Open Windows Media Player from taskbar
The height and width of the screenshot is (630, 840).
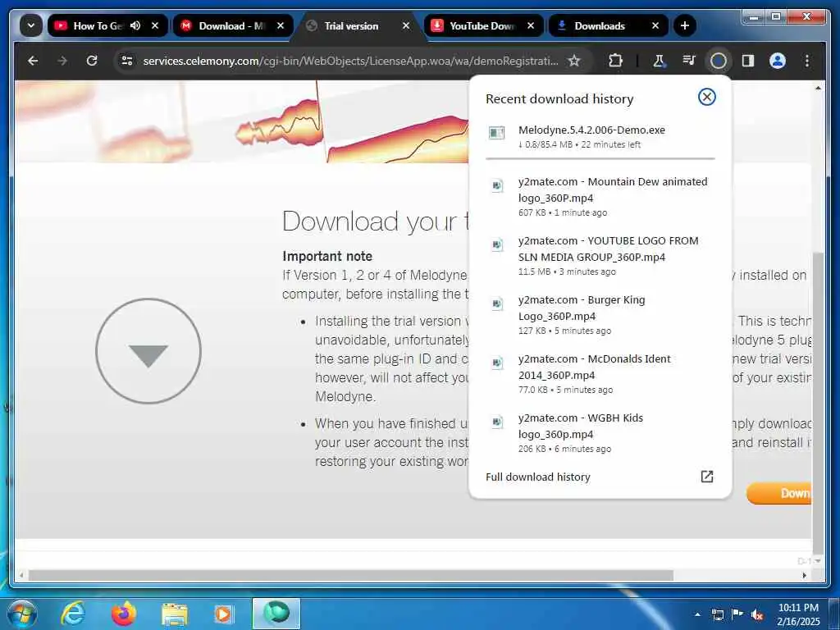click(224, 614)
